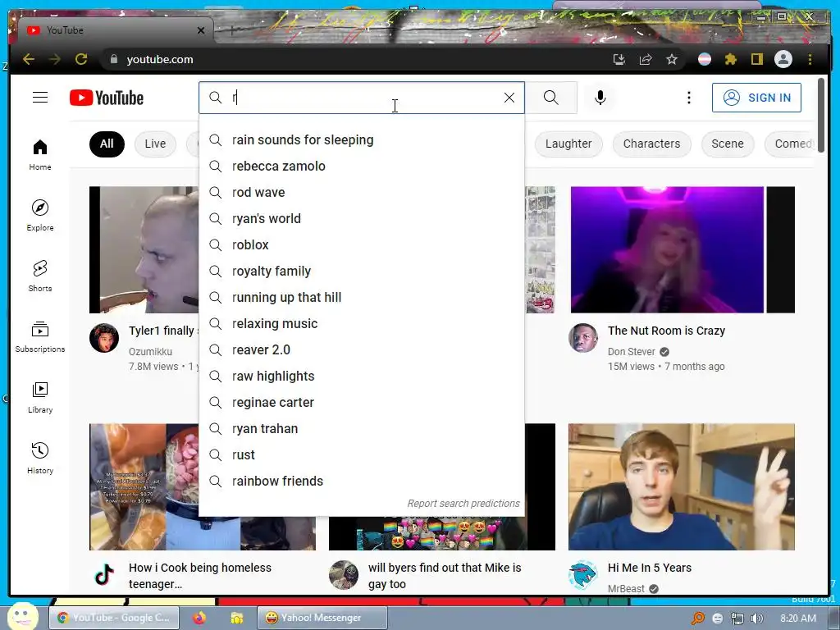Open 'The Nut Room is Crazy' thumbnail

(x=682, y=249)
